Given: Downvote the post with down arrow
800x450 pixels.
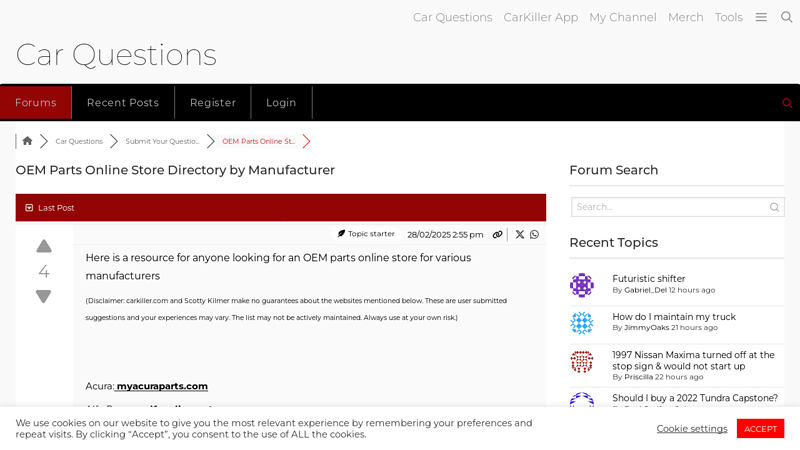Looking at the screenshot, I should pos(44,297).
